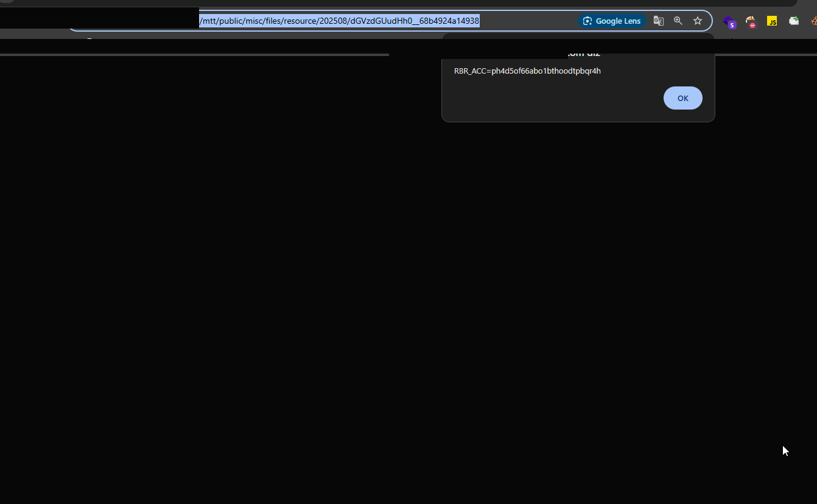Screen dimensions: 817x504
Task: Click the highlighted URL in address bar
Action: coord(339,21)
